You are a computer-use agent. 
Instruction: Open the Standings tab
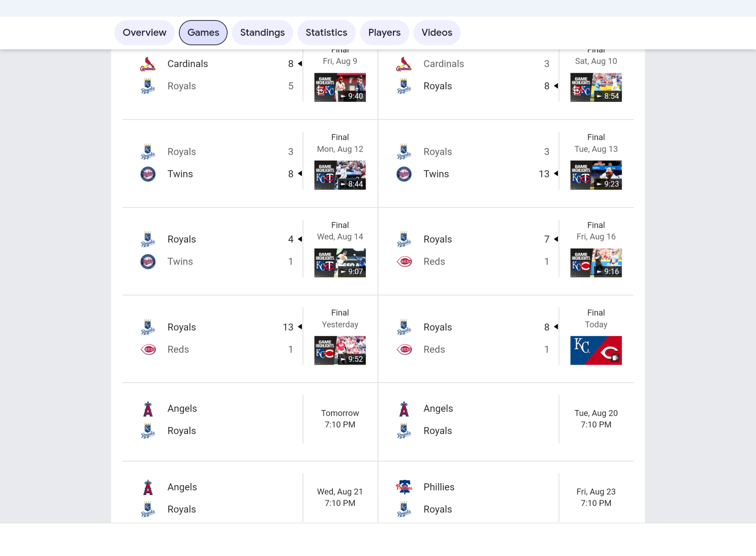(x=262, y=32)
